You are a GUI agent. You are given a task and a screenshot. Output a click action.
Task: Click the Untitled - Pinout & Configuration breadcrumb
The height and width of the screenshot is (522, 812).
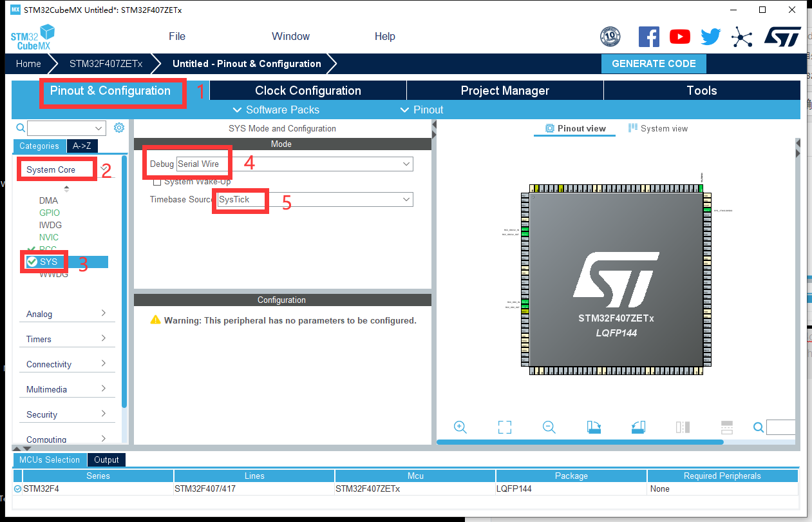click(x=247, y=64)
